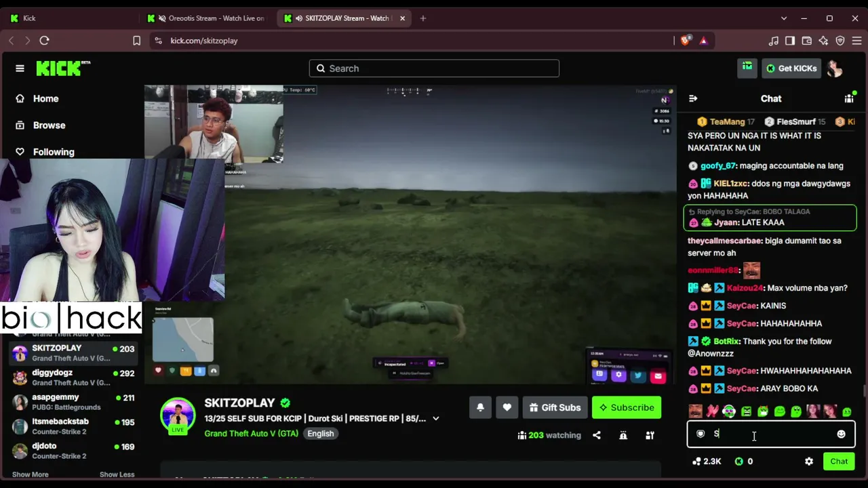Toggle notifications bell for SKITZOPLAY
This screenshot has height=488, width=868.
point(480,407)
